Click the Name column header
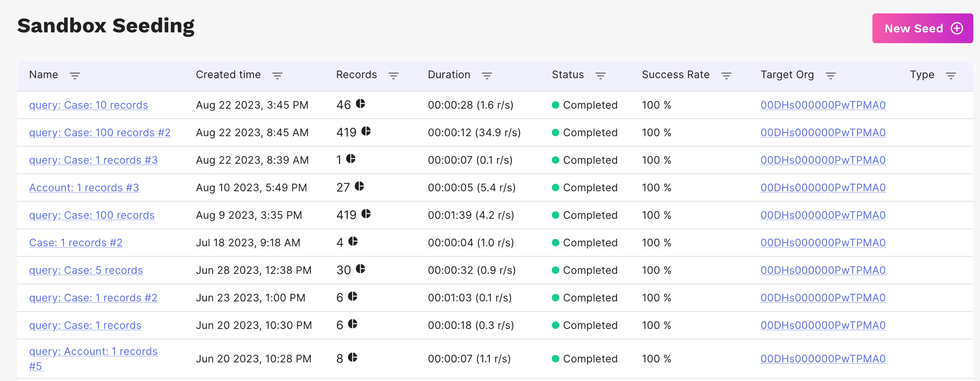This screenshot has width=980, height=381. (43, 75)
